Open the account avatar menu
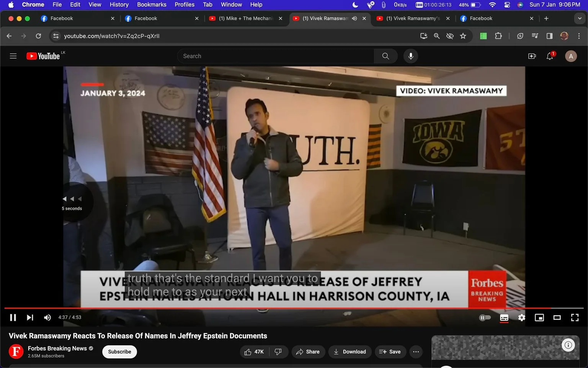 pos(571,56)
